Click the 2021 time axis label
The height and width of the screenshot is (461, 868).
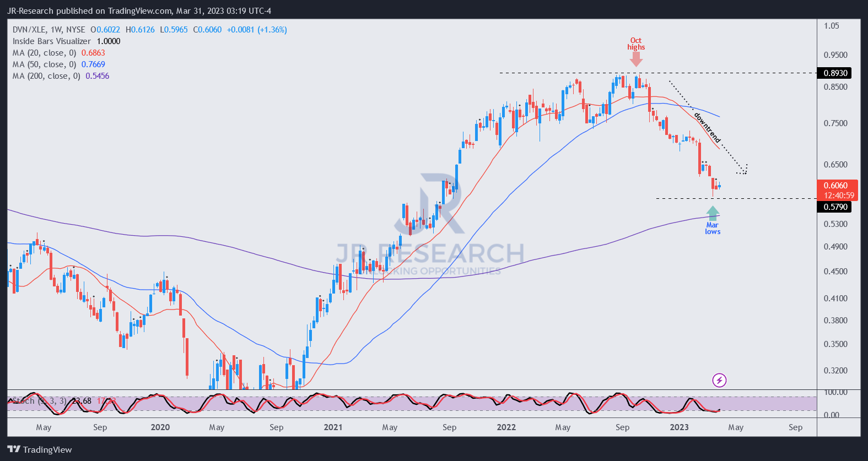[333, 427]
